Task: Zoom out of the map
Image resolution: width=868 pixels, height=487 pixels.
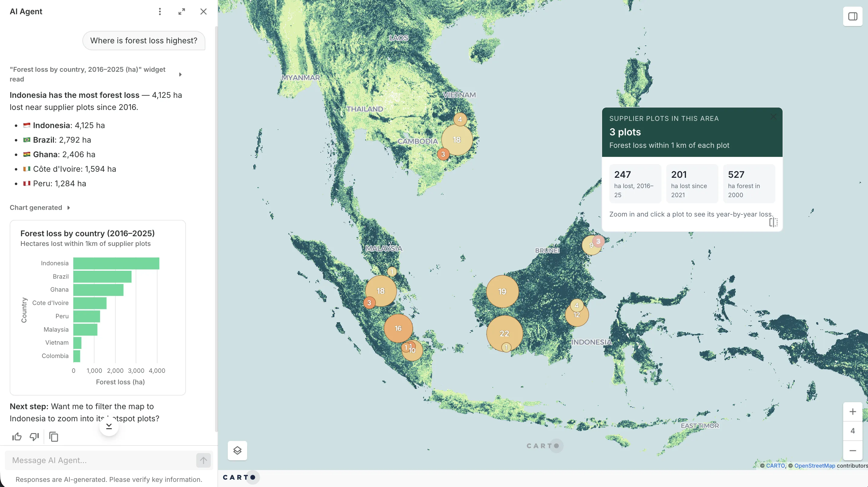Action: pyautogui.click(x=853, y=451)
